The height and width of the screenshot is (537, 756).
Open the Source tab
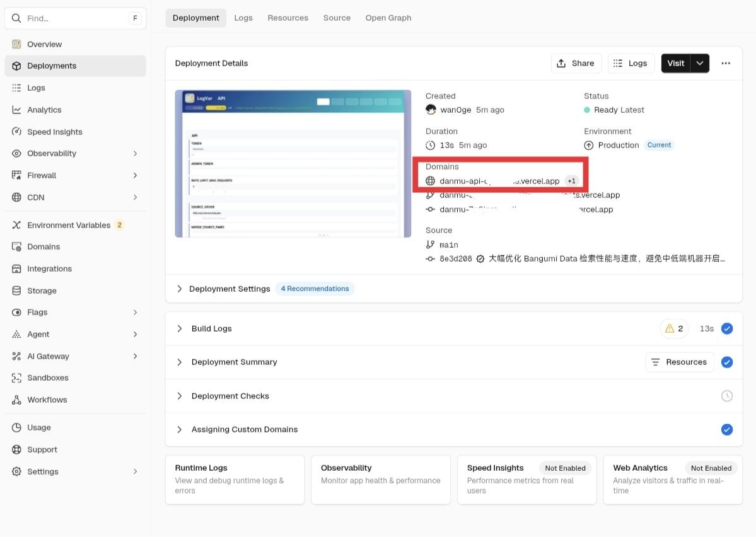(x=337, y=18)
